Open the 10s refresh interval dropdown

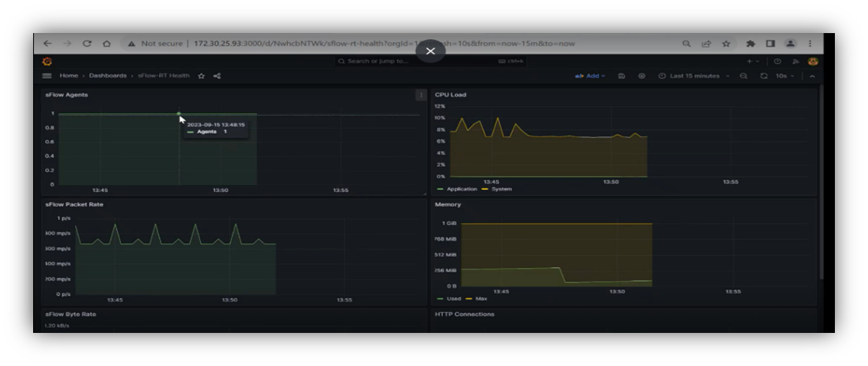click(x=784, y=76)
